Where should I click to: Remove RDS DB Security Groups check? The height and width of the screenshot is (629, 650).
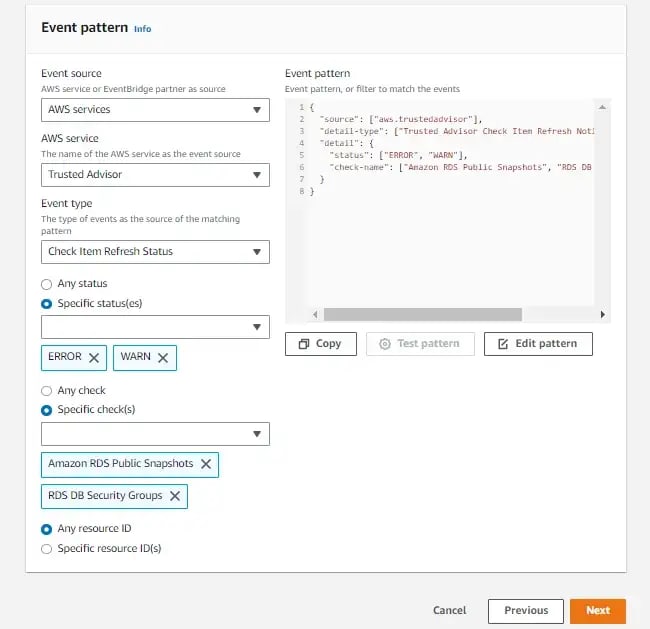[x=175, y=496]
